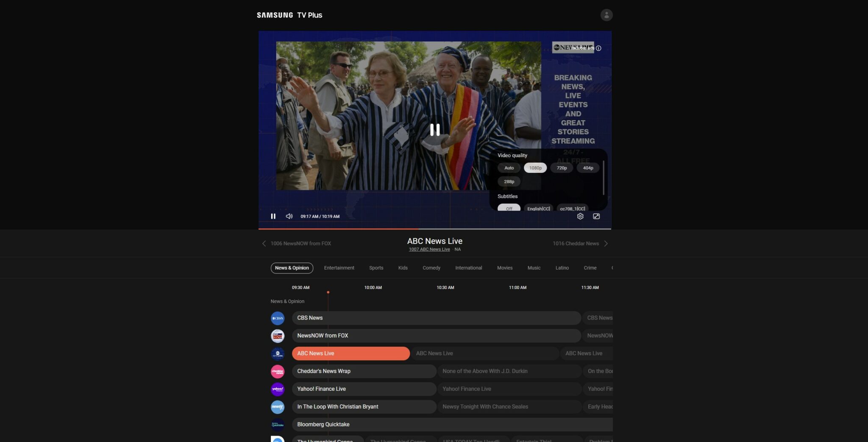Switch to the Entertainment category tab
This screenshot has width=868, height=442.
(x=339, y=268)
